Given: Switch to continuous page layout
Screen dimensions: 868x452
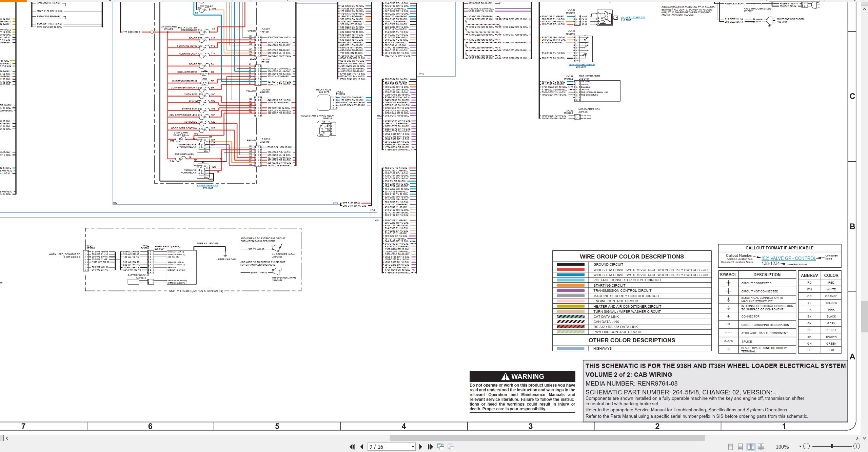Looking at the screenshot, I should pos(741,447).
